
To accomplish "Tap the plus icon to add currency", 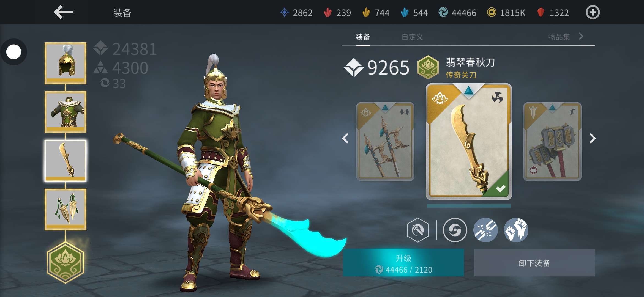I will (593, 12).
